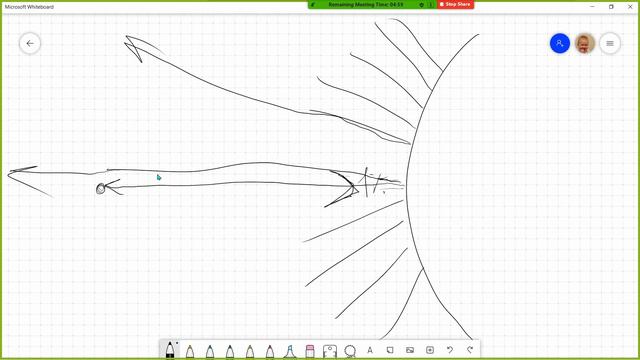Go back using the back arrow button
640x360 pixels.
(x=30, y=43)
